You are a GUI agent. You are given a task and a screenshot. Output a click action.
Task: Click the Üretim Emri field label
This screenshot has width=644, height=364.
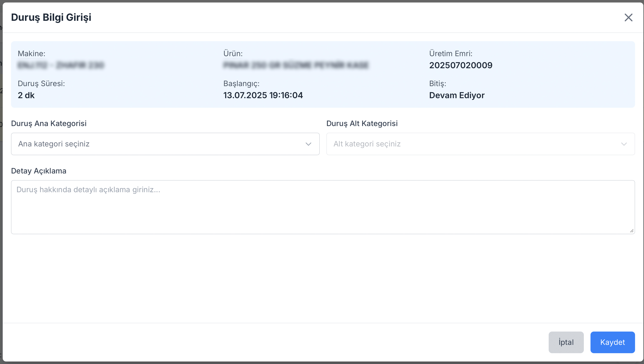pyautogui.click(x=451, y=53)
